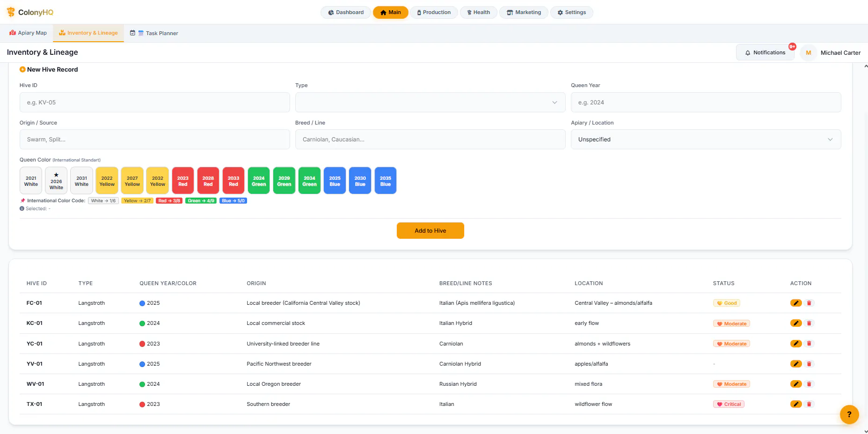Delete the KC-01 hive record
Viewport: 868px width, 434px height.
[809, 323]
